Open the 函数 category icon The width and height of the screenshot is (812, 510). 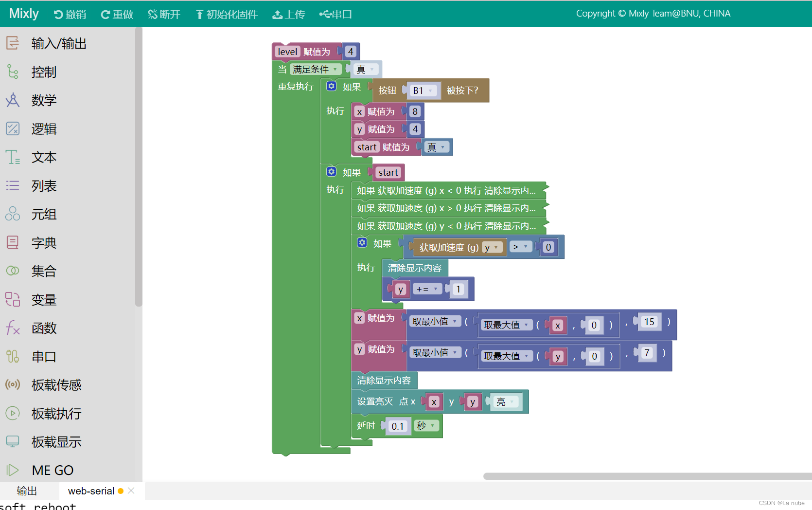(13, 328)
